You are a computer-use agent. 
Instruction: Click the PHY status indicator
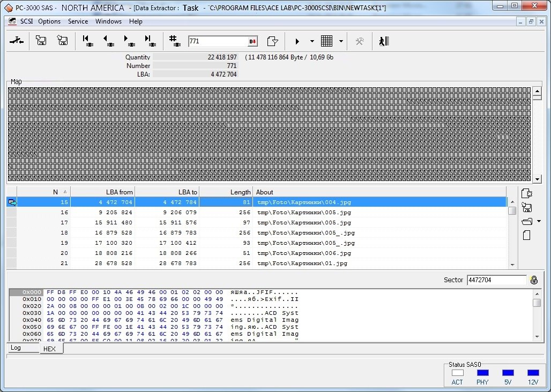point(482,373)
